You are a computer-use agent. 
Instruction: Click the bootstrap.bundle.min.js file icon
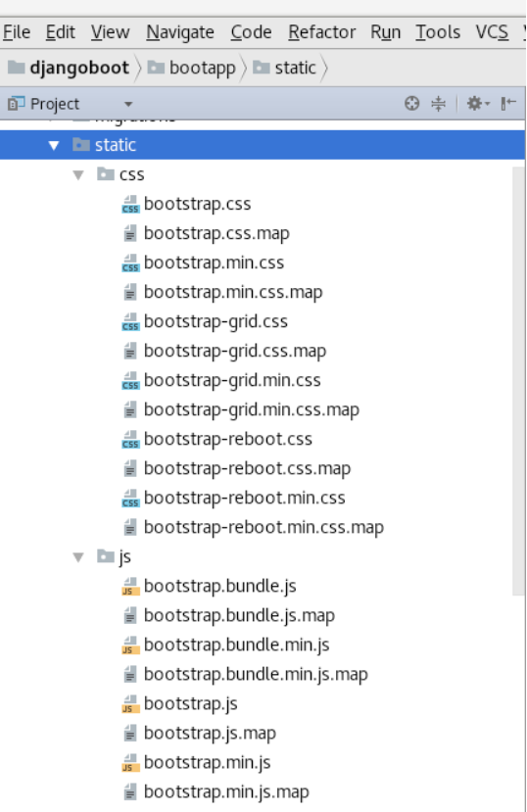pos(130,645)
